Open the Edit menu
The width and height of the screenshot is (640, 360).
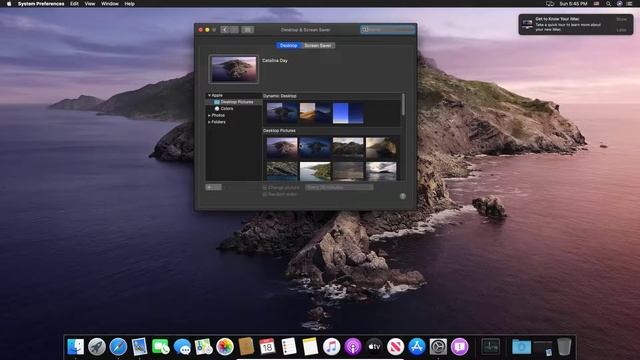pos(74,4)
